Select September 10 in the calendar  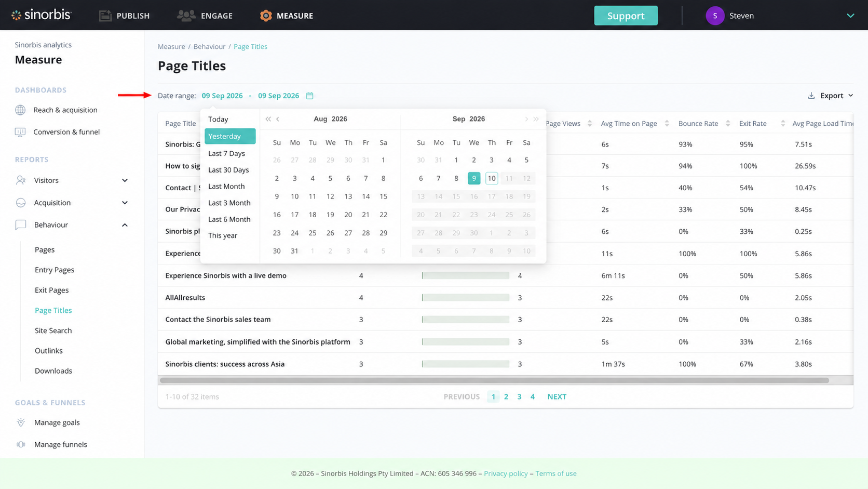(492, 178)
